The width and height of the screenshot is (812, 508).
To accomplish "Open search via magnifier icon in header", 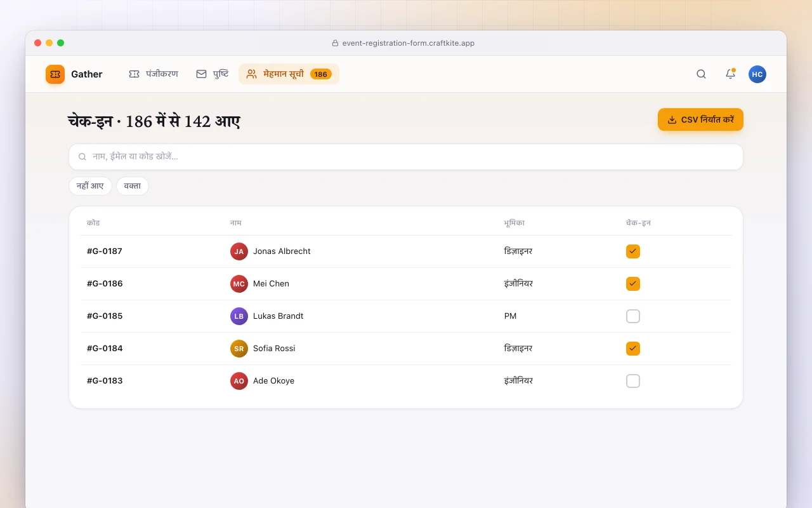I will pos(701,74).
